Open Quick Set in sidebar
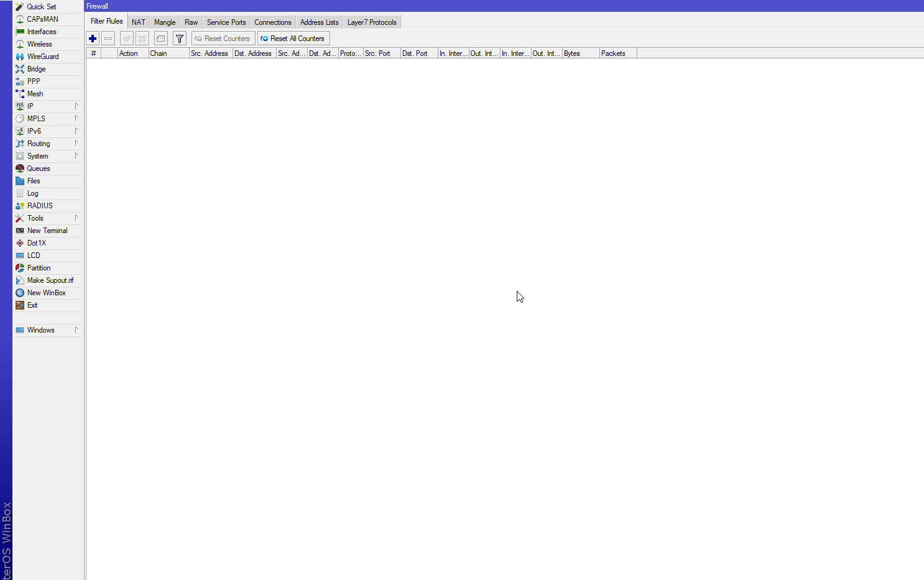The image size is (924, 580). click(x=49, y=7)
